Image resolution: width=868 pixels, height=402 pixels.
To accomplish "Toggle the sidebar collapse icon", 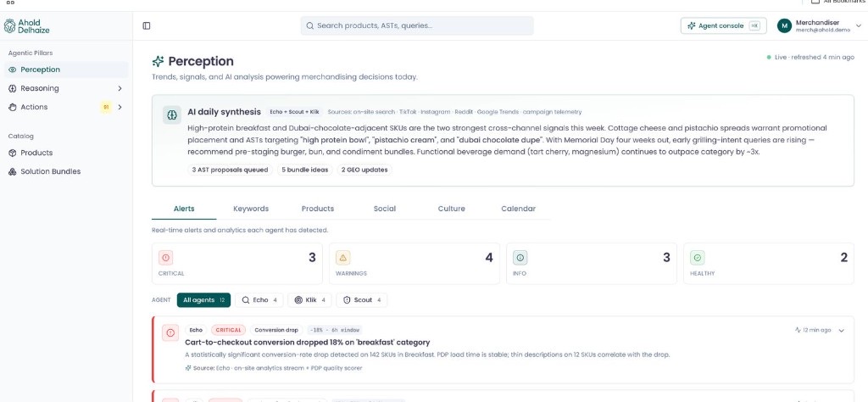I will coord(147,25).
